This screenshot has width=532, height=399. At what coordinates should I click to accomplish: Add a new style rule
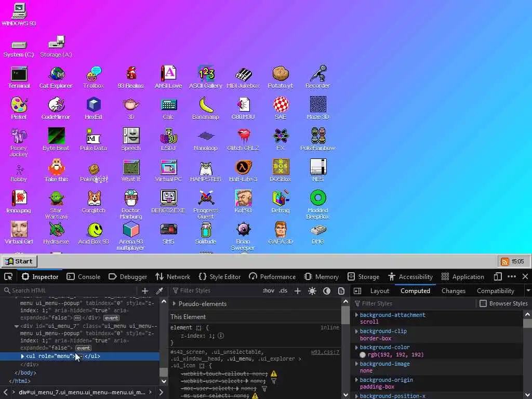298,291
